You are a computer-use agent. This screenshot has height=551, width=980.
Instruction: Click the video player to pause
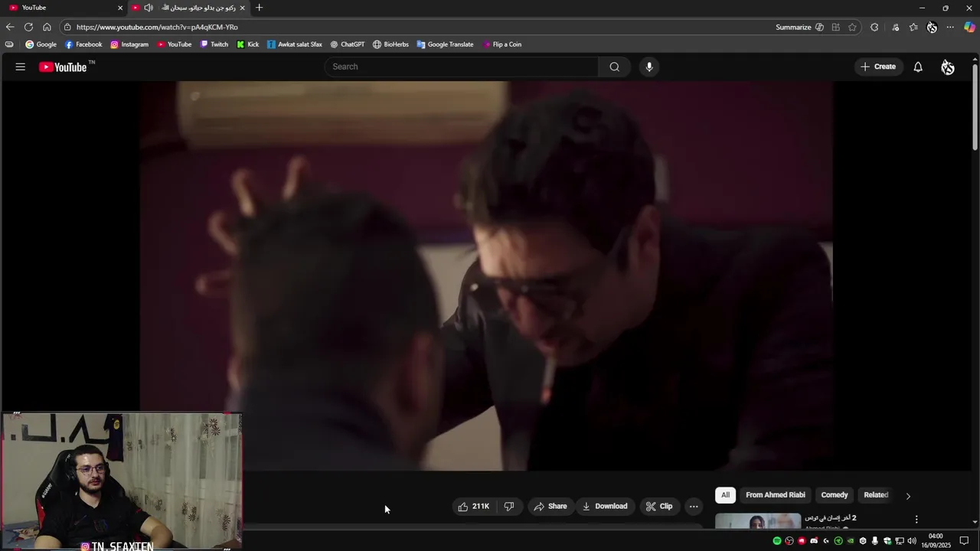(x=486, y=275)
